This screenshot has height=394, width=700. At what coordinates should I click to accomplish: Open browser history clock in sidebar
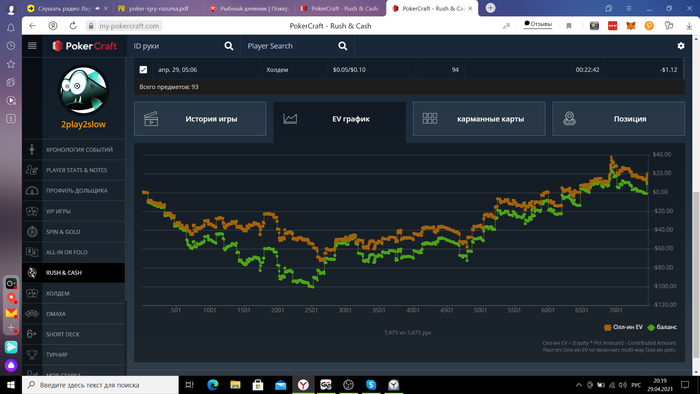pyautogui.click(x=11, y=46)
